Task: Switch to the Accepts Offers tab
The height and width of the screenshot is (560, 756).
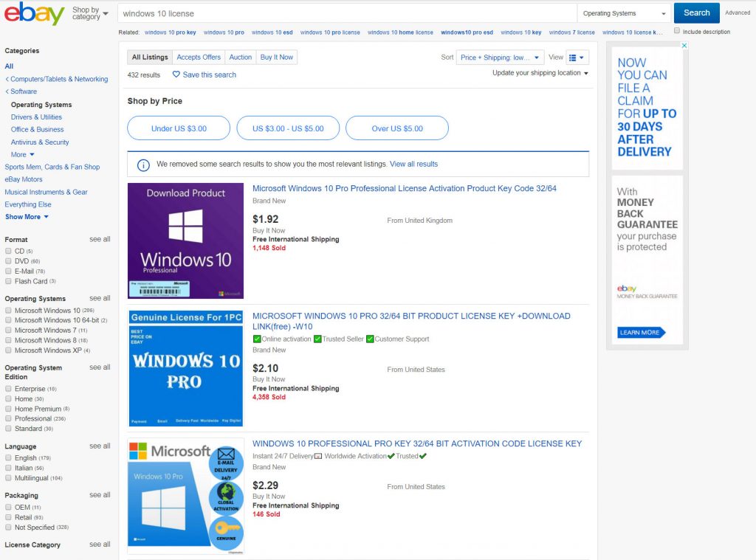Action: click(199, 58)
